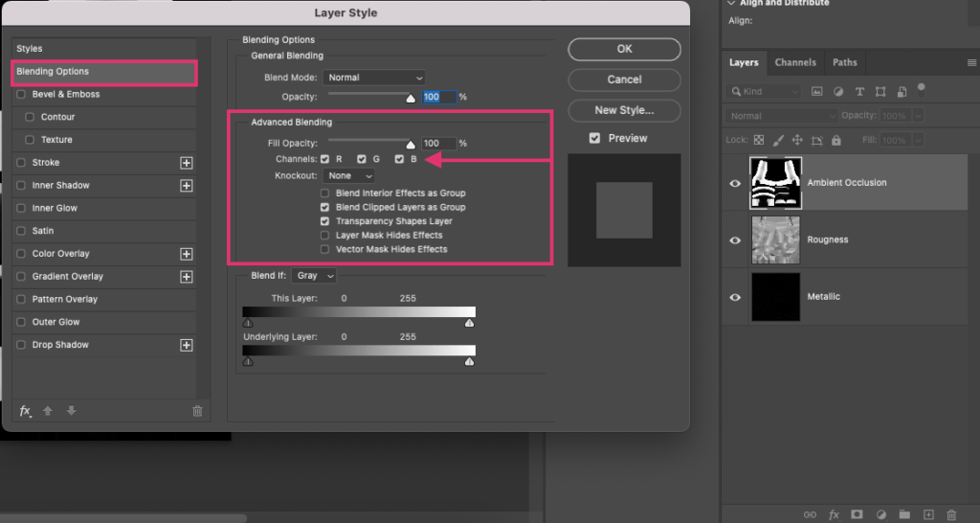980x523 pixels.
Task: Select the Inner Glow style entry
Action: click(103, 208)
